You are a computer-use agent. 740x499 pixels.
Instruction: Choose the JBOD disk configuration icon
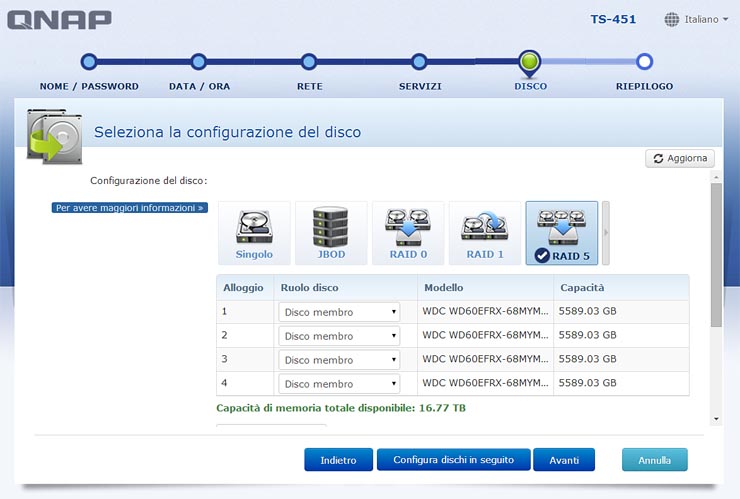[x=331, y=233]
